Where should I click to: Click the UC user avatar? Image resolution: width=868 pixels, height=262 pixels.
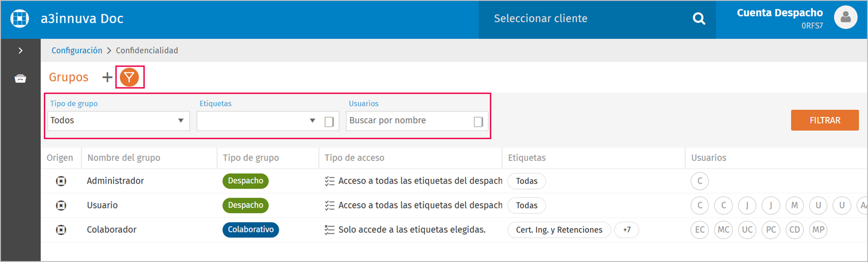tap(747, 230)
